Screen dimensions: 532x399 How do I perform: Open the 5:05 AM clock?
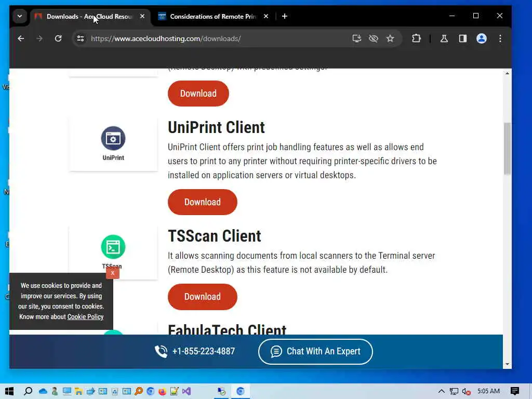[x=488, y=391]
